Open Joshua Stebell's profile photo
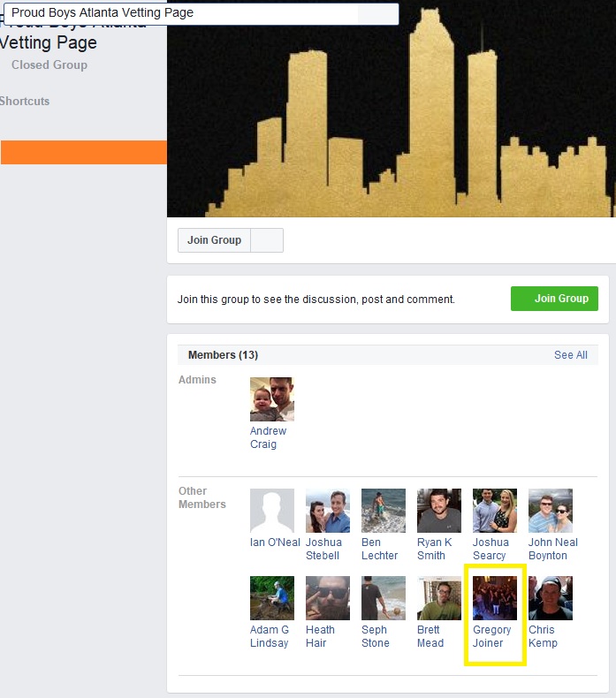616x698 pixels. (x=328, y=511)
